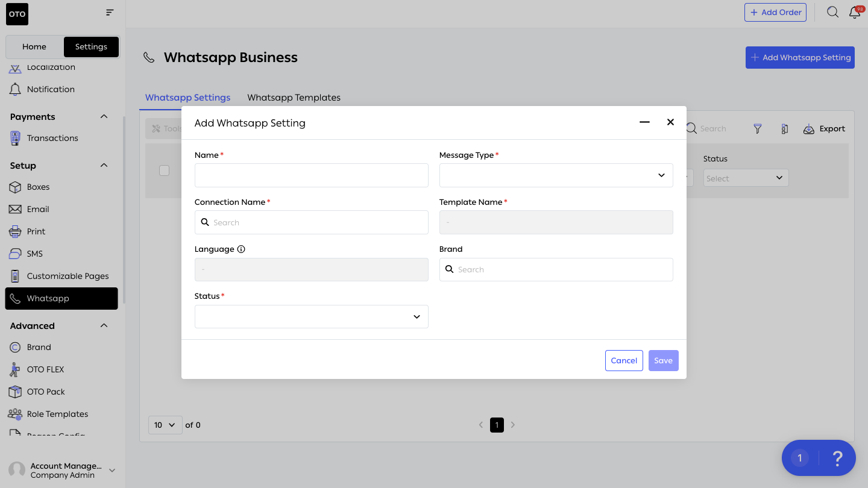The image size is (868, 488).
Task: Focus the Name input field
Action: (x=311, y=175)
